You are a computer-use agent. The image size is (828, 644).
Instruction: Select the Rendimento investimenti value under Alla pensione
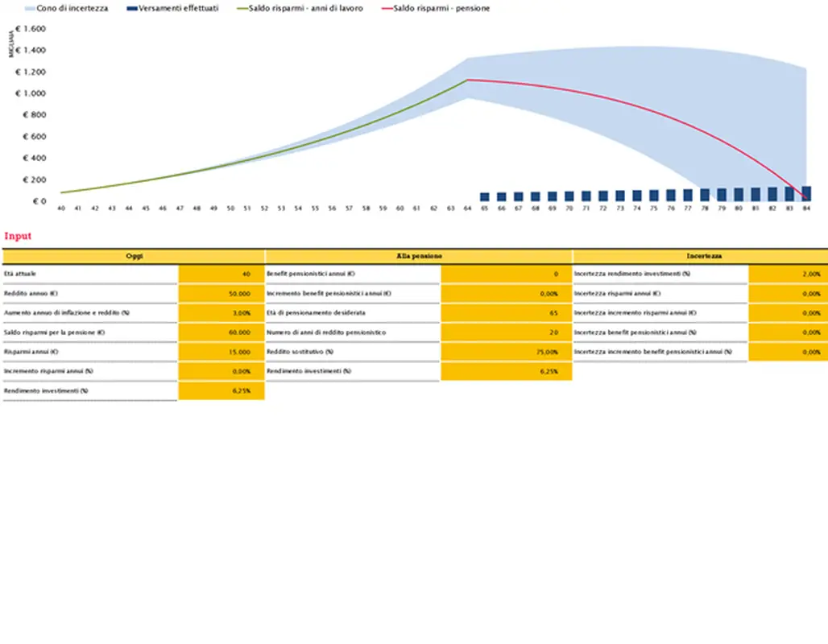pos(507,371)
